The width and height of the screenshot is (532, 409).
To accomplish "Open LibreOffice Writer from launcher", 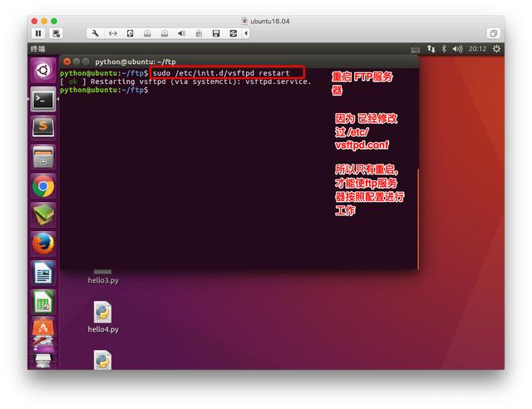I will click(43, 273).
